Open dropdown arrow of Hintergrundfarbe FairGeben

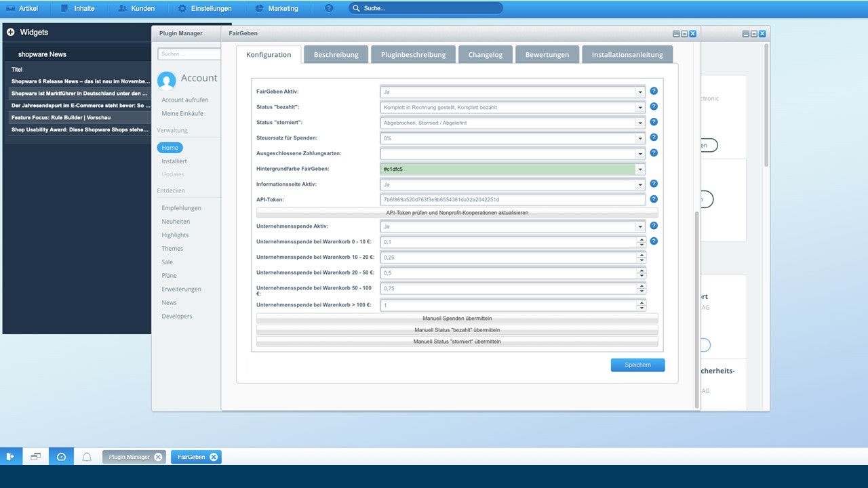tap(639, 169)
